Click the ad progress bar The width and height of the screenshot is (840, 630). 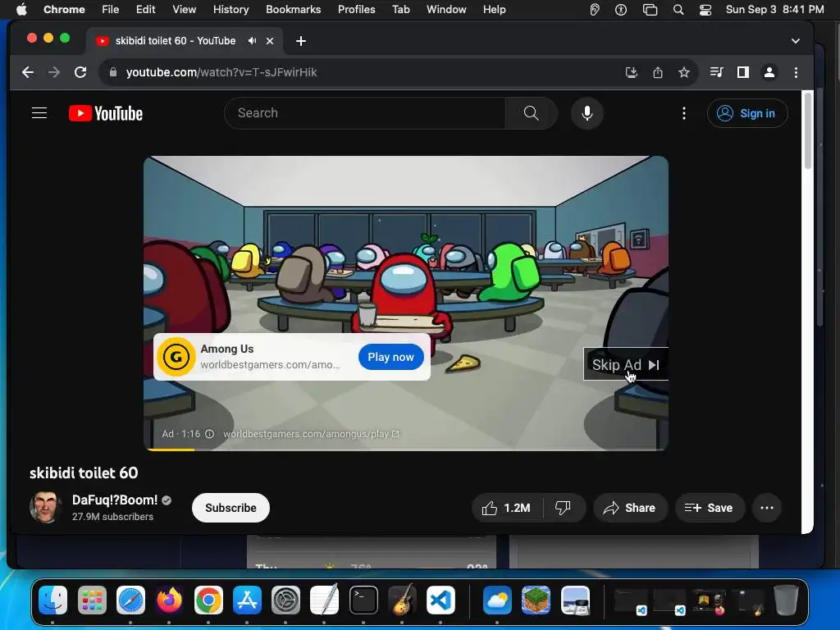coord(405,449)
